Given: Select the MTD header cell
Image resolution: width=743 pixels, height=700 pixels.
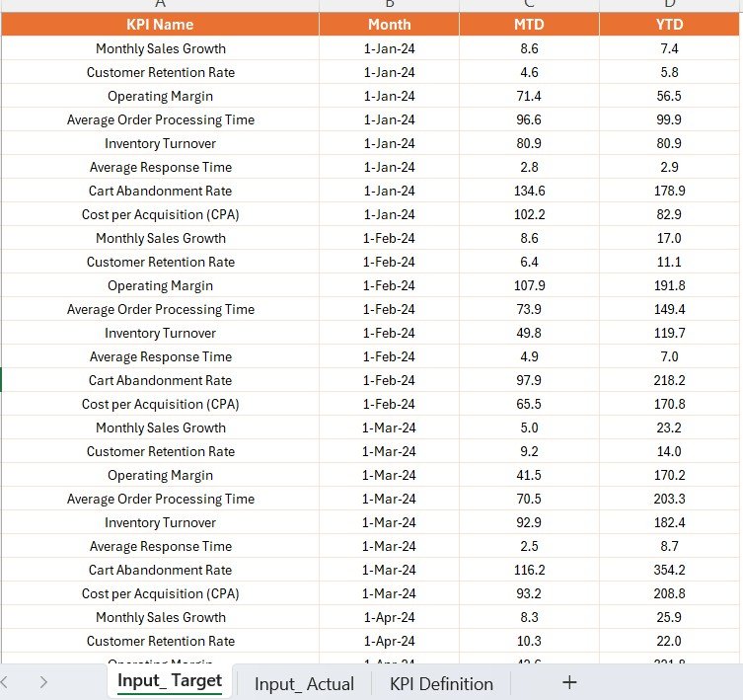Looking at the screenshot, I should coord(529,24).
